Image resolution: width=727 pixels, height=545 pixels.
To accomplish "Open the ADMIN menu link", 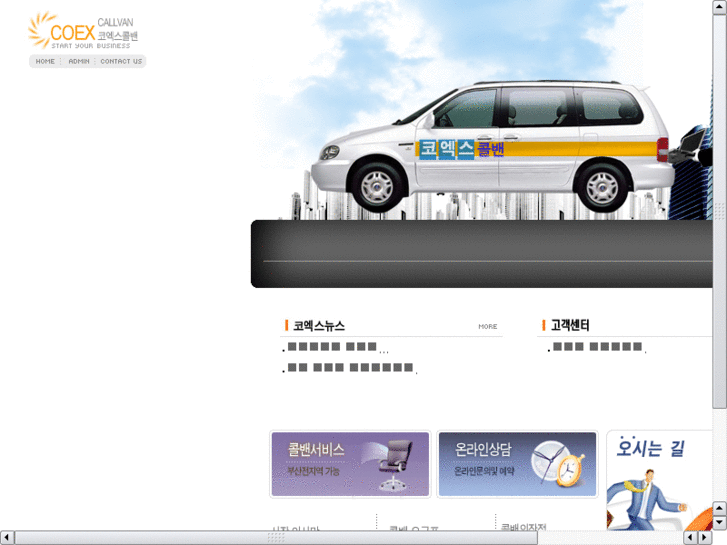I will click(x=79, y=61).
